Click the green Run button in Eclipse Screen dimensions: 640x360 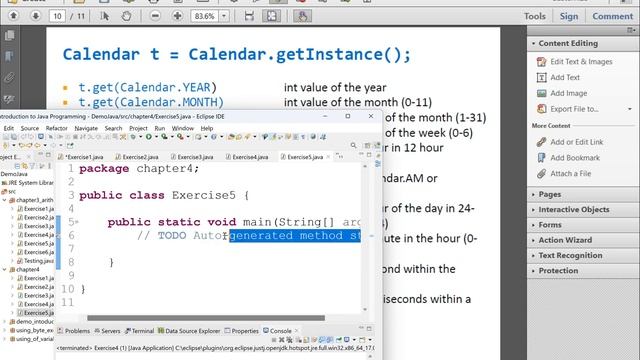[149, 137]
